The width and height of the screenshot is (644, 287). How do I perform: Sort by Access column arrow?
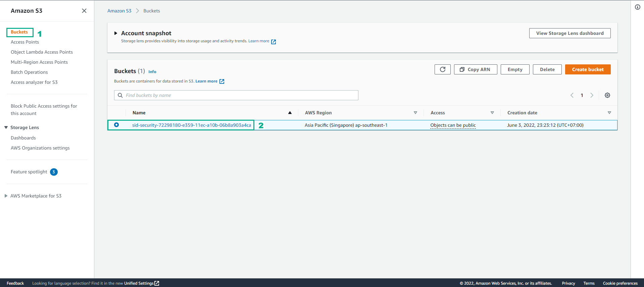492,113
